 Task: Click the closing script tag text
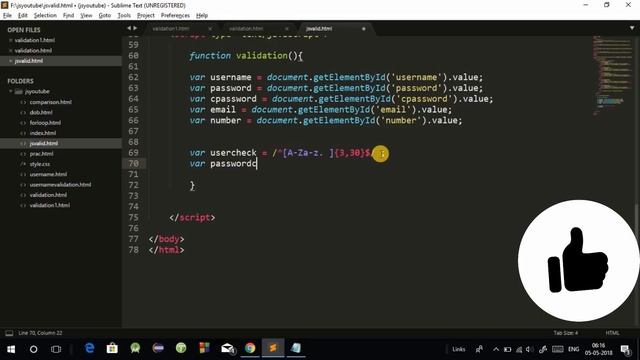click(x=192, y=218)
